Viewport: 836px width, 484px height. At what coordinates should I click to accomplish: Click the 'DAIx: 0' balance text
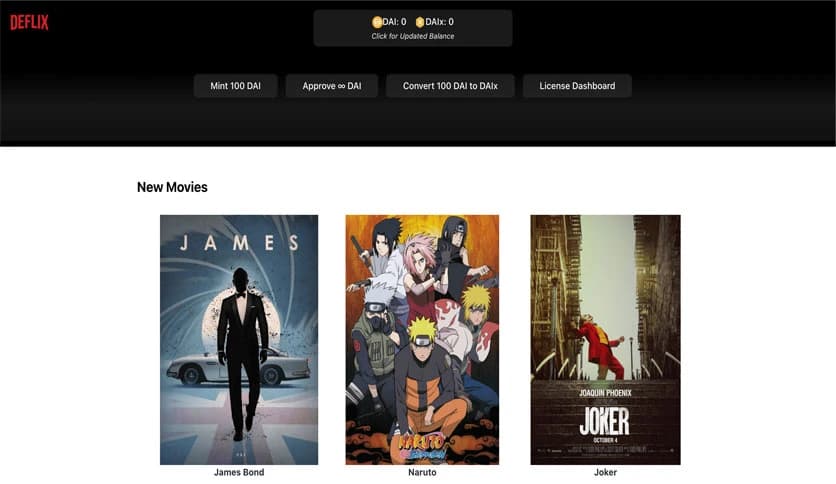click(439, 22)
